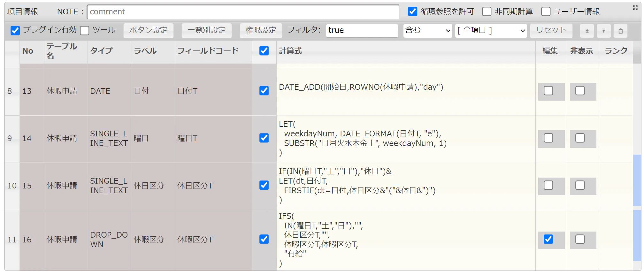
Task: Click the FIRSTIF formula cell for 休日区分T
Action: tap(406, 186)
